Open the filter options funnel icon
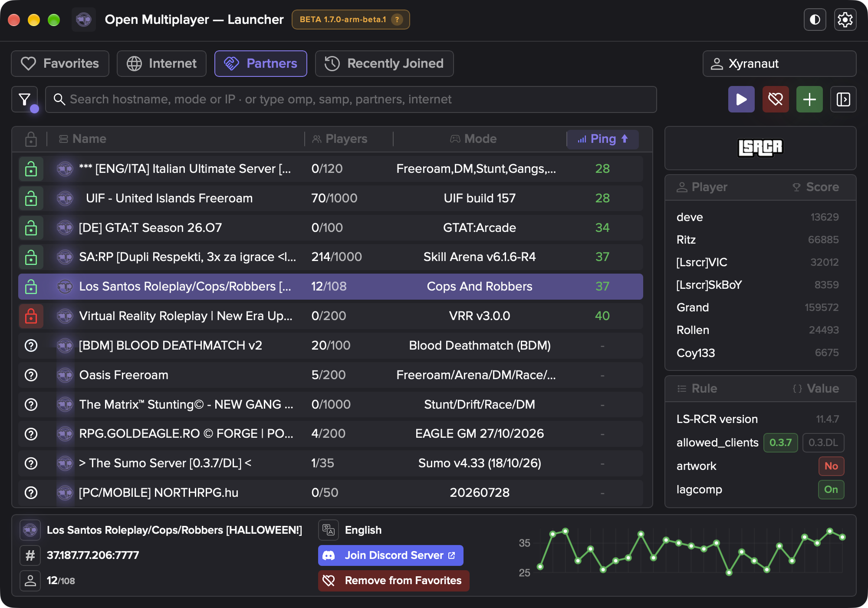 (25, 99)
